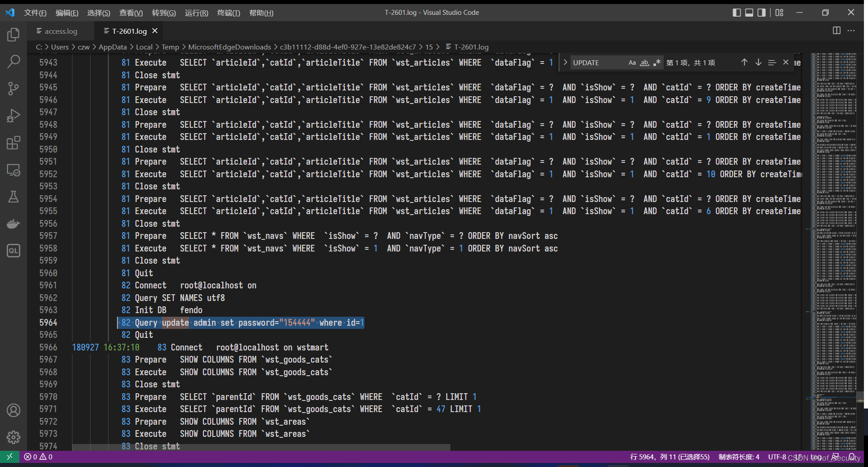
Task: Toggle regular expression search option
Action: point(657,63)
